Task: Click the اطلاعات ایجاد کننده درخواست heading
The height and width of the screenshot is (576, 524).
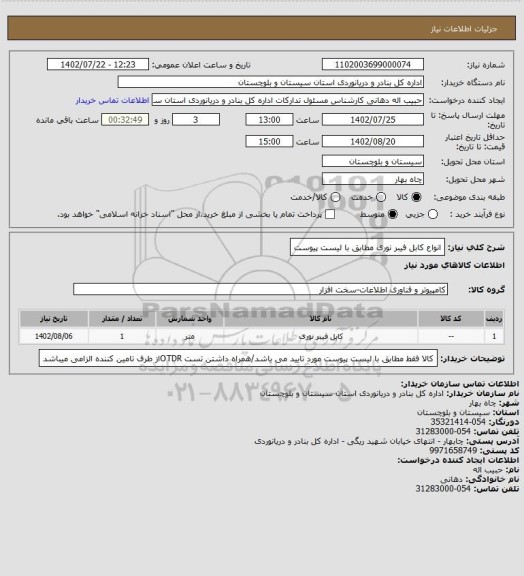Action: 458,460
